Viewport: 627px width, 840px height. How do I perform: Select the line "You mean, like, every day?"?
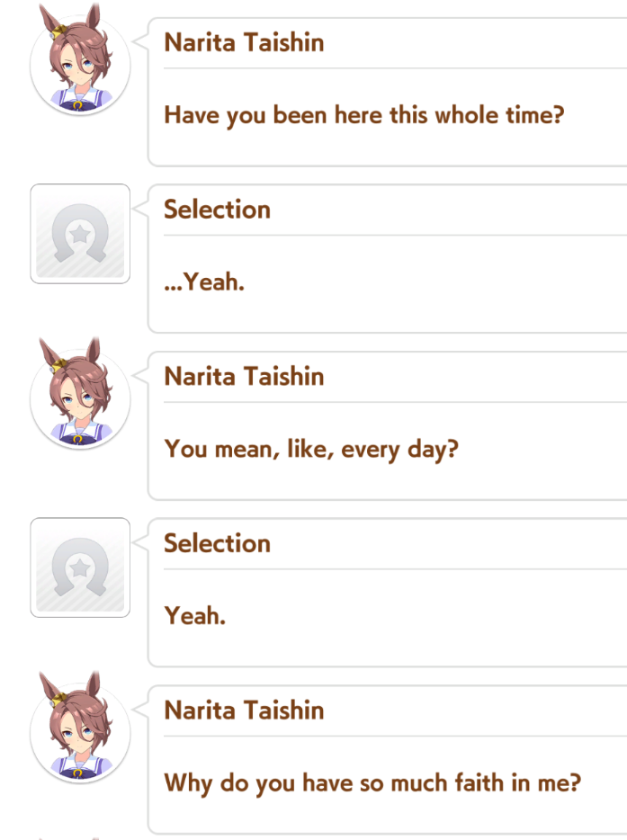(311, 450)
